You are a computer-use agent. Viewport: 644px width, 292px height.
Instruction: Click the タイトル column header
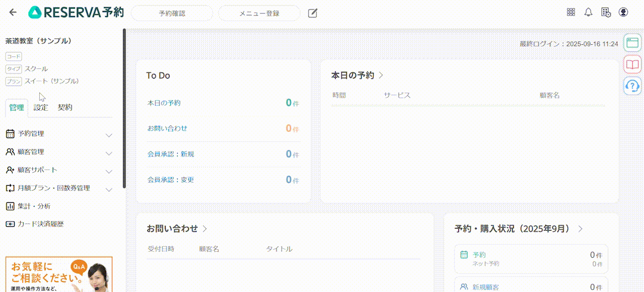pyautogui.click(x=279, y=249)
